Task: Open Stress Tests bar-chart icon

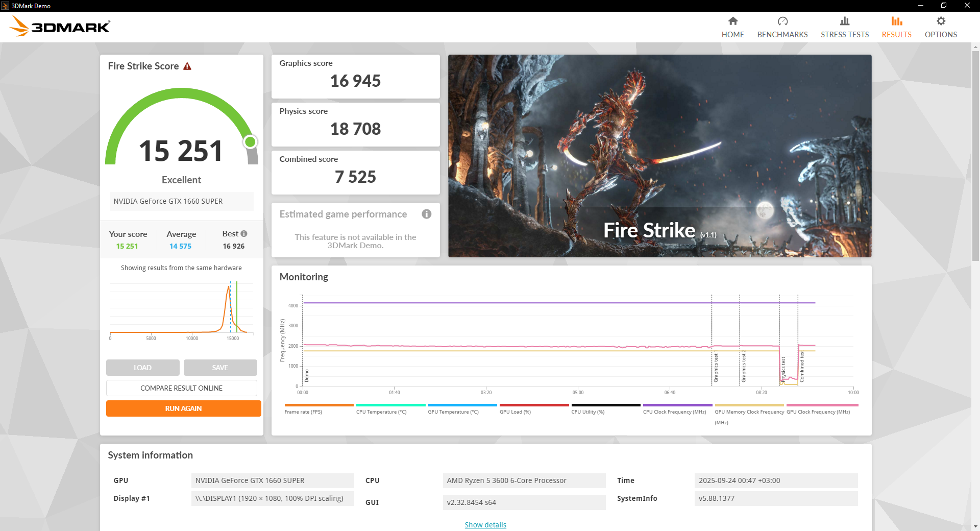Action: [x=844, y=21]
